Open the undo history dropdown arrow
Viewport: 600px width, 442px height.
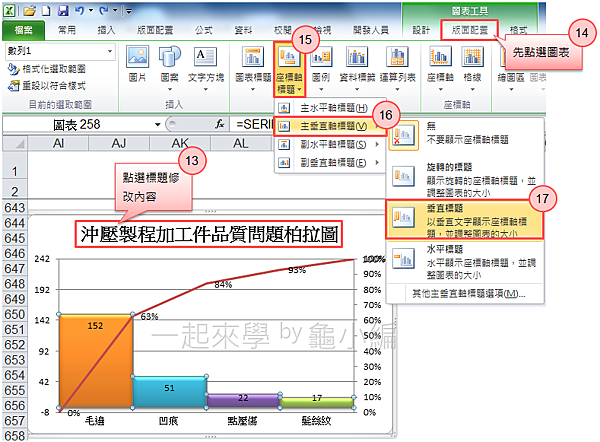coord(91,11)
